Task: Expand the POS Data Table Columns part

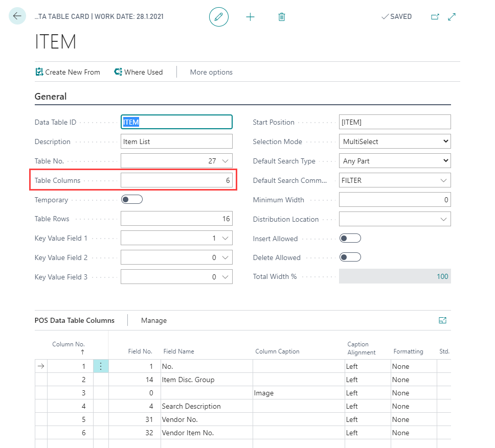Action: (x=442, y=320)
